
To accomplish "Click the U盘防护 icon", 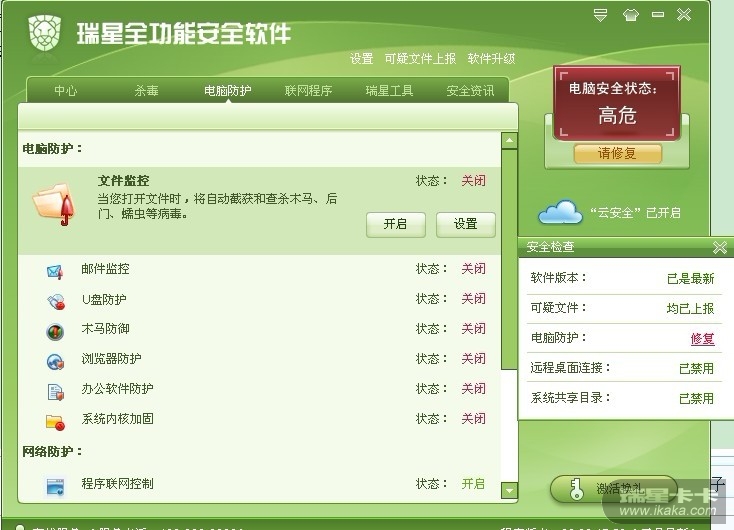I will (55, 301).
